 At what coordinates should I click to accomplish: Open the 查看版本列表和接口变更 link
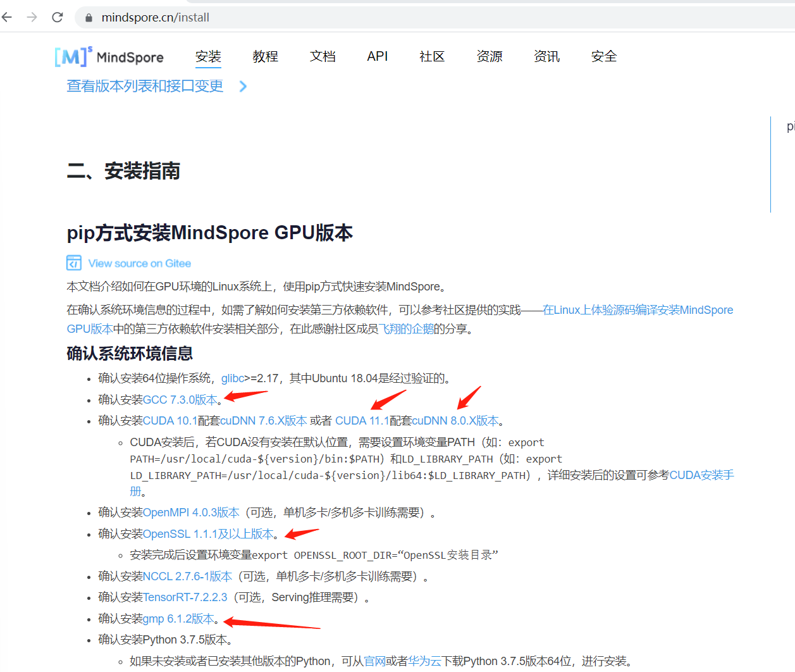145,86
